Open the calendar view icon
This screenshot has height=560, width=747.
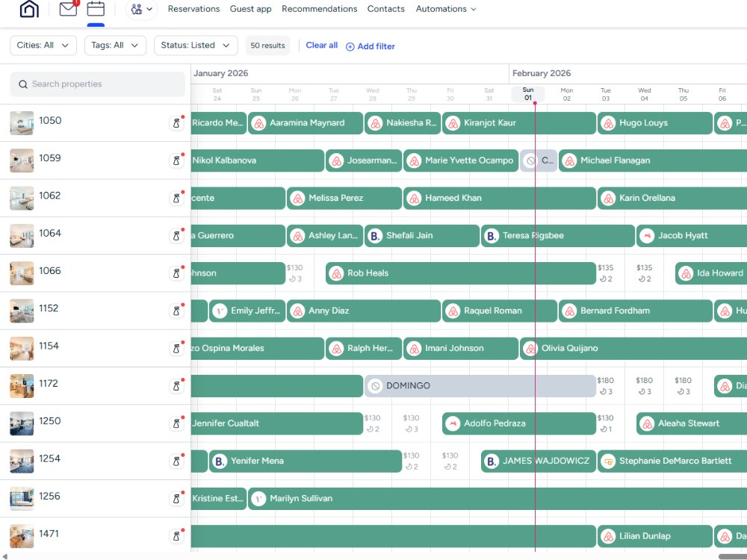96,8
